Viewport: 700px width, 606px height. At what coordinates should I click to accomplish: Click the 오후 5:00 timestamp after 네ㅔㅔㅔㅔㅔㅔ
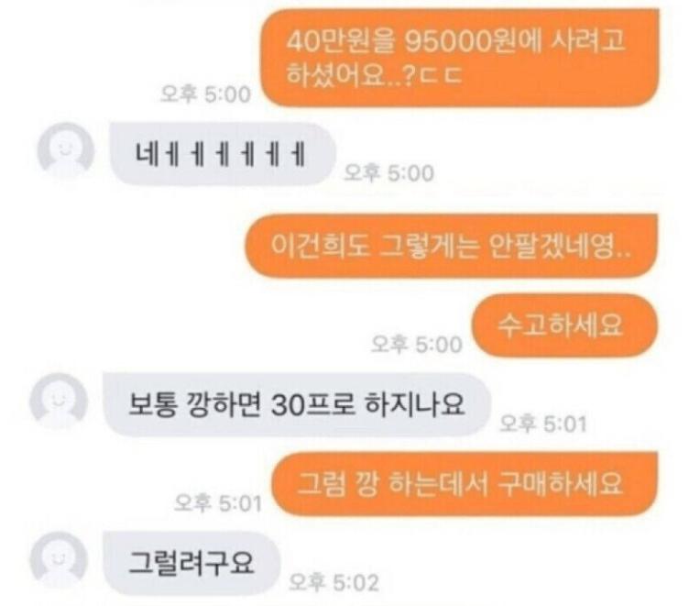(x=388, y=173)
